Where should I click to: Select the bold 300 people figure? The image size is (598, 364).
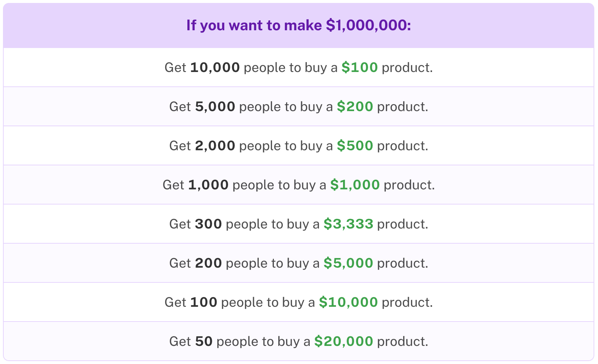tap(208, 224)
